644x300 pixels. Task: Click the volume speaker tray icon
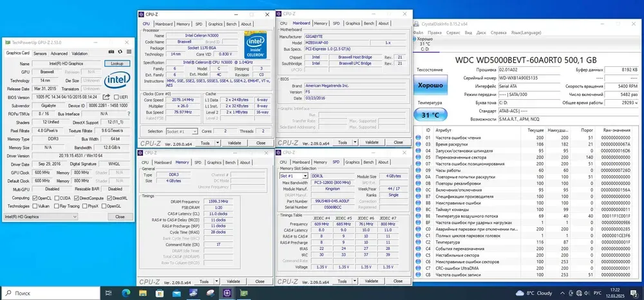587,293
